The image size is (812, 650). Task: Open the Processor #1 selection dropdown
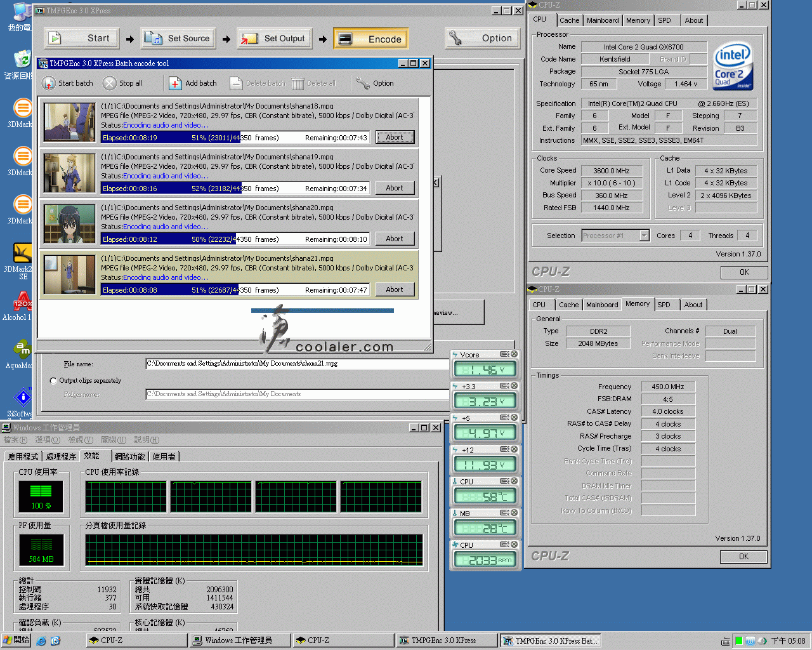[644, 235]
